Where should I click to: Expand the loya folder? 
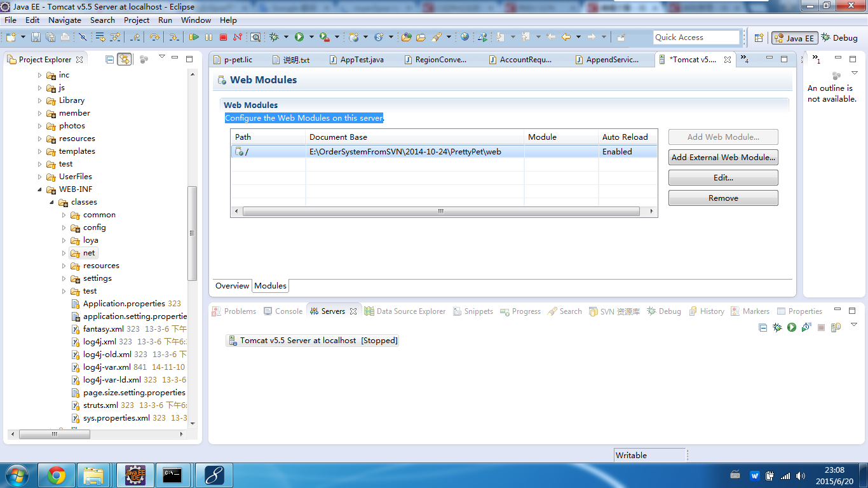click(64, 240)
